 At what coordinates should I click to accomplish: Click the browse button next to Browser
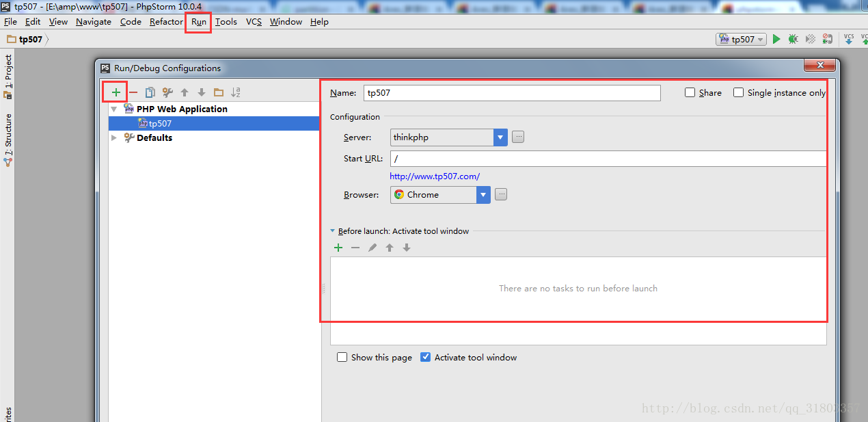click(501, 194)
